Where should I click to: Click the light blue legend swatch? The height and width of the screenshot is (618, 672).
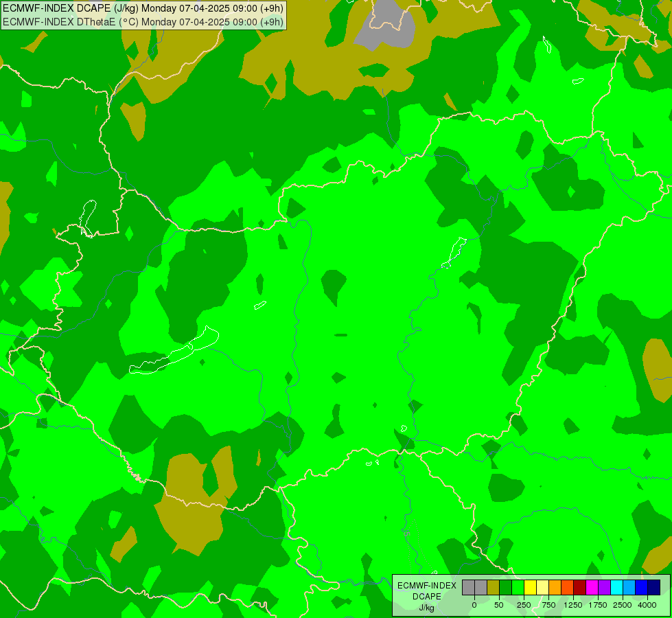(629, 588)
